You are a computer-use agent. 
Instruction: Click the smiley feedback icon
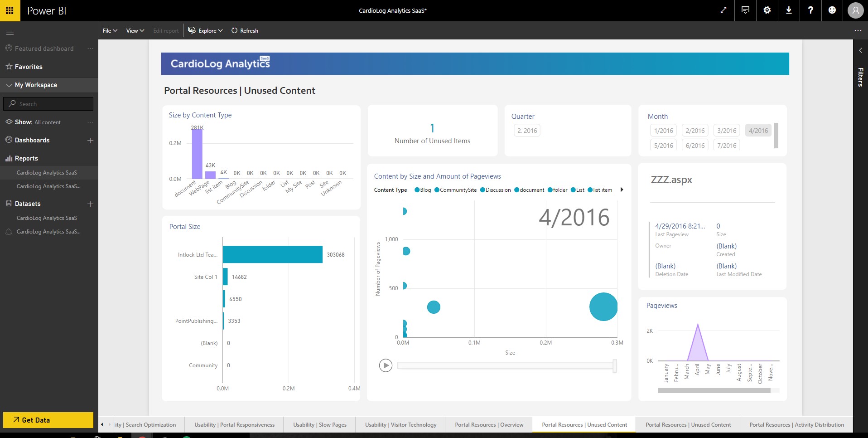tap(832, 10)
